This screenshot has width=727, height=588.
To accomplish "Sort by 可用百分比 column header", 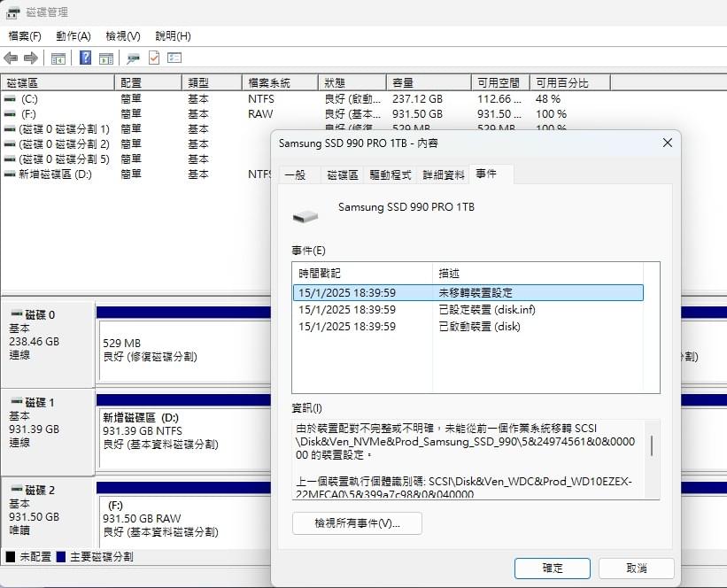I will pyautogui.click(x=570, y=82).
